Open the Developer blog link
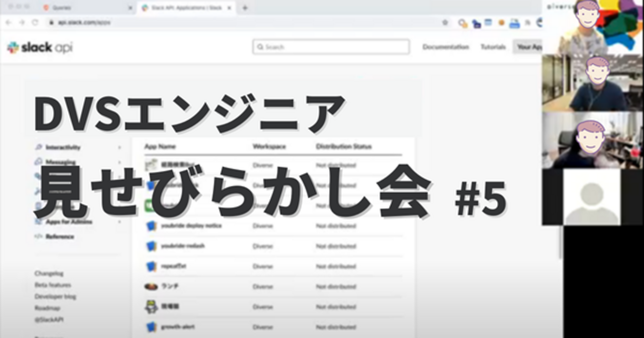 coord(55,296)
